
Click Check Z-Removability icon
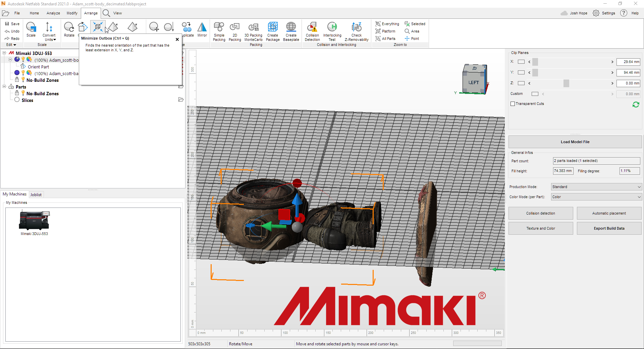coord(356,27)
